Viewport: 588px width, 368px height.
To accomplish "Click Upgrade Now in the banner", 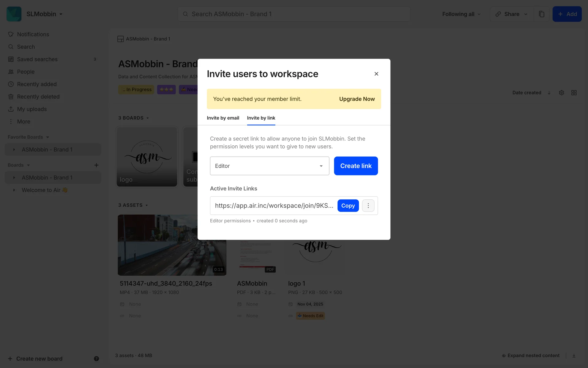I will (x=357, y=99).
